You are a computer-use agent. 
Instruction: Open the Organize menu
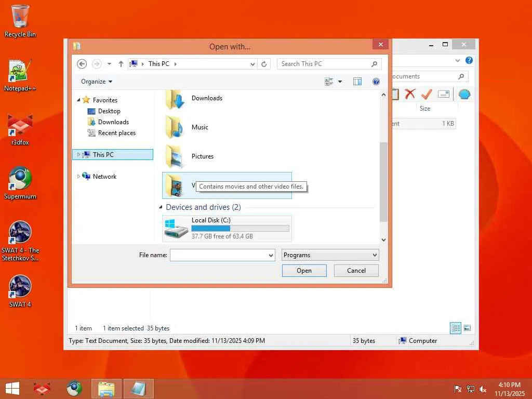point(97,82)
